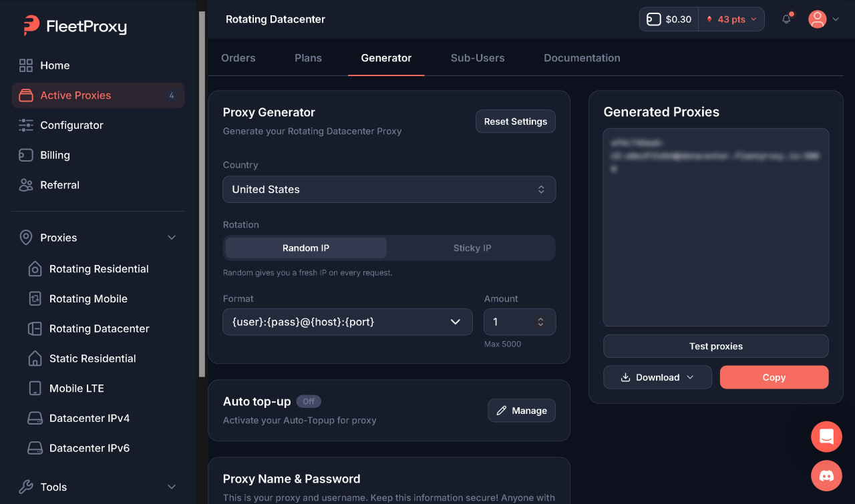Click the pencil icon on Manage

501,411
